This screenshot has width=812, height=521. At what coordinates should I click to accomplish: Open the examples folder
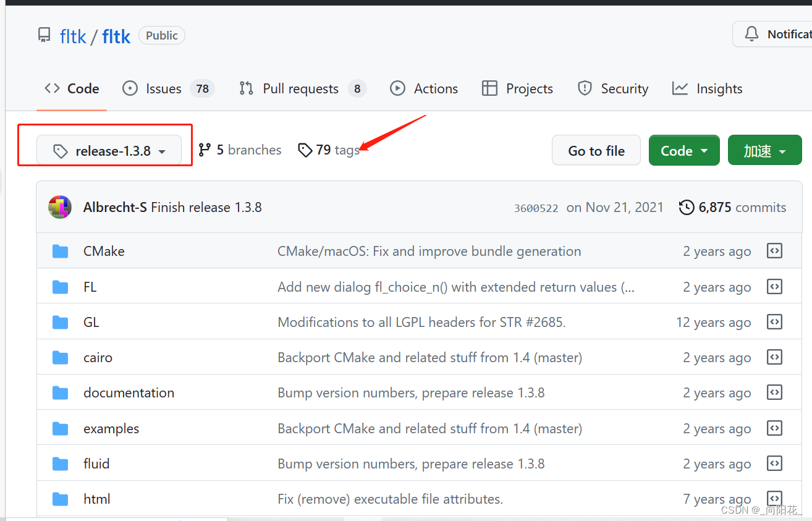pos(111,429)
